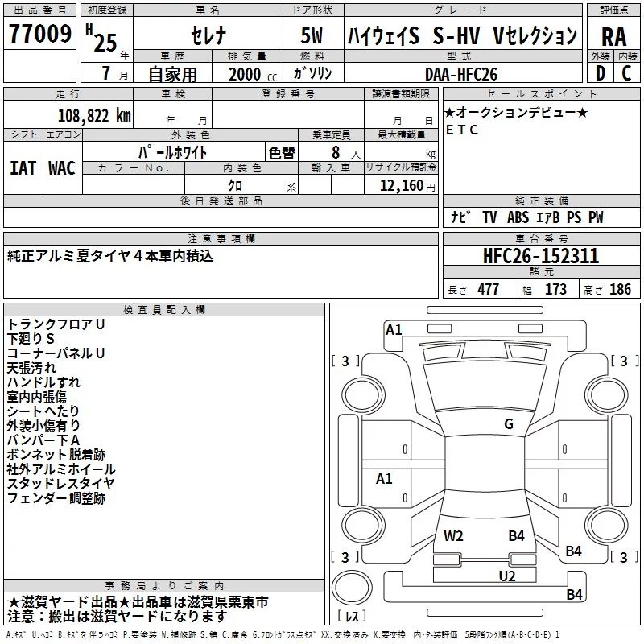The width and height of the screenshot is (644, 644).
Task: Click the [レス] spare tire label
Action: tap(352, 616)
